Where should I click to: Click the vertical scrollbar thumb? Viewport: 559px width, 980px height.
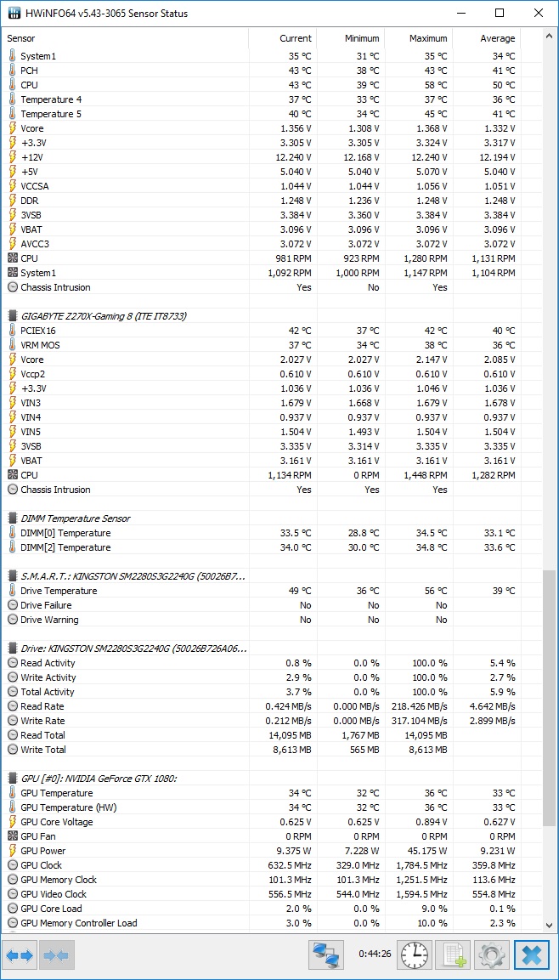point(550,697)
